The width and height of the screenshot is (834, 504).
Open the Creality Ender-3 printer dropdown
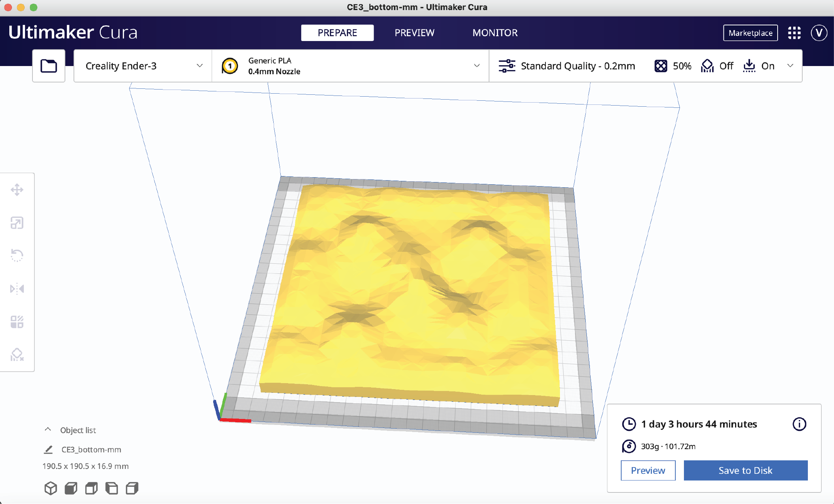click(x=143, y=66)
